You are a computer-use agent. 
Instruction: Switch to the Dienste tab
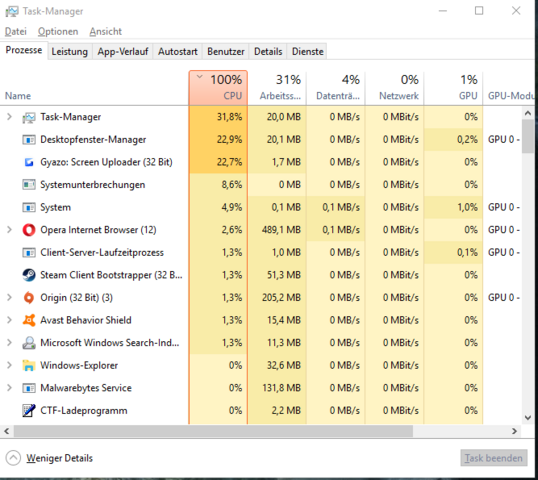[308, 51]
